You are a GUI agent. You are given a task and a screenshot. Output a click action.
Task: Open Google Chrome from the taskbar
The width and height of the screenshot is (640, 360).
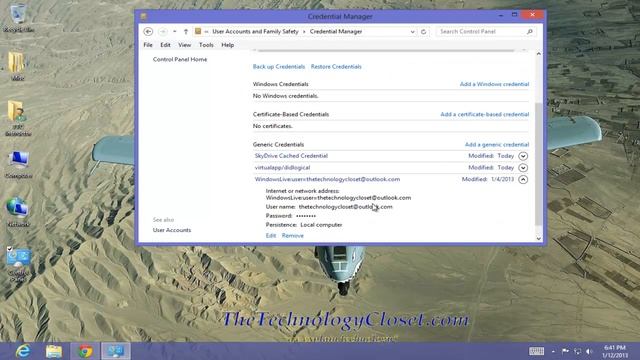click(x=85, y=351)
